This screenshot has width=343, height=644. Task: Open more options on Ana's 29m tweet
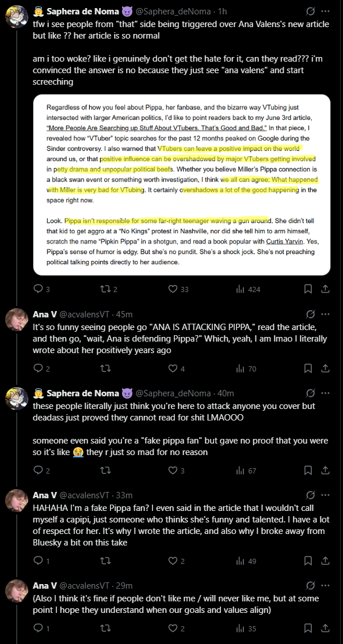click(x=325, y=586)
